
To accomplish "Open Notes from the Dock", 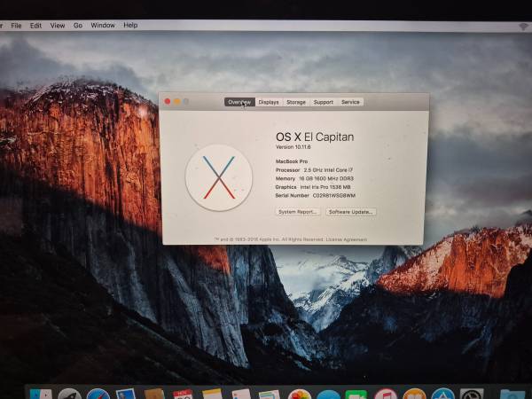I will 212,395.
